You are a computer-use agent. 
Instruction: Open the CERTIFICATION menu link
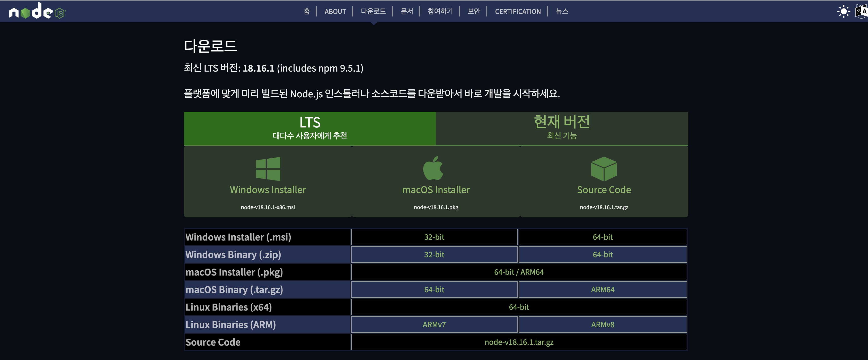point(518,12)
